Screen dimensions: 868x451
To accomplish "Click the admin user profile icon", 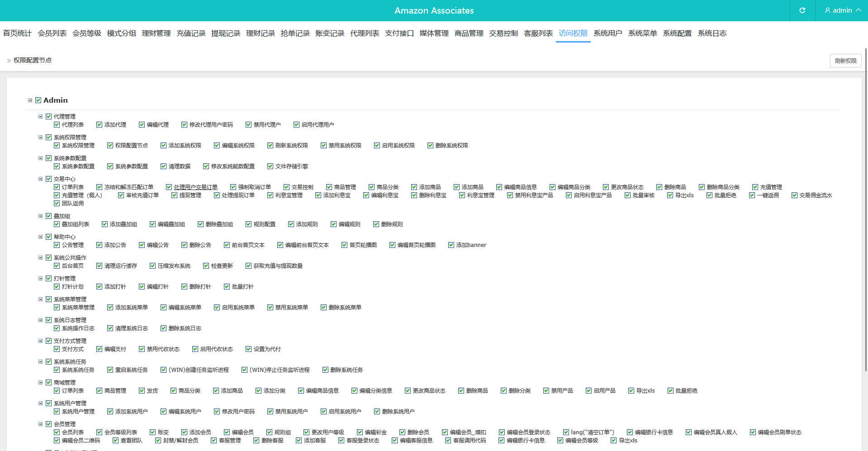I will coord(827,10).
